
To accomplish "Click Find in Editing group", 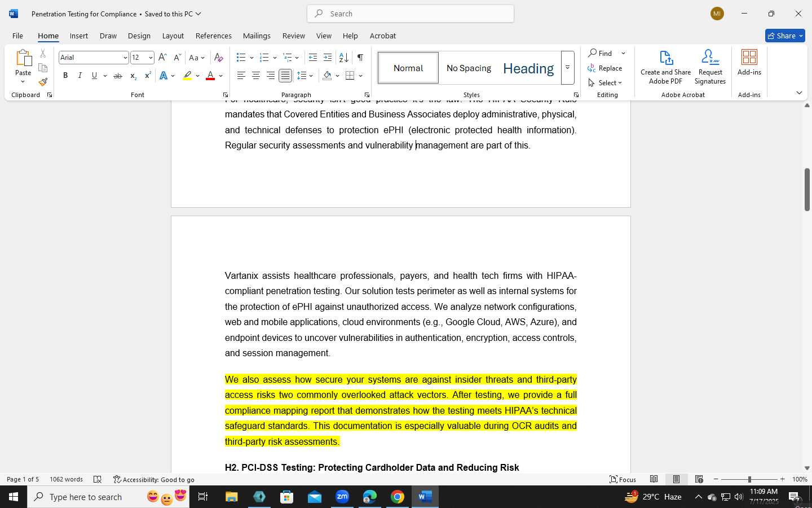I will point(601,53).
